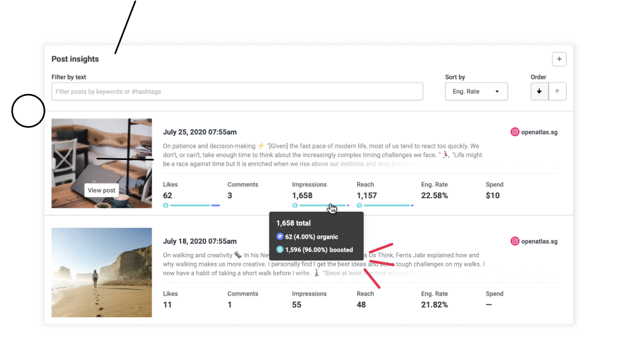Click Instagram icon on July 25 post
This screenshot has height=364, width=619.
click(515, 132)
